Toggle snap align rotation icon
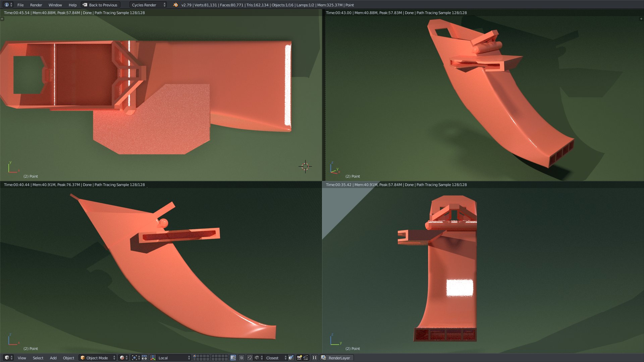 click(x=291, y=358)
